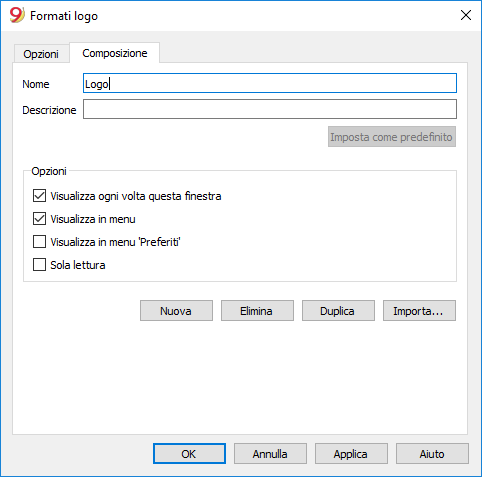
Task: Uncheck Visualizza ogni volta questa finestra
Action: pos(39,196)
